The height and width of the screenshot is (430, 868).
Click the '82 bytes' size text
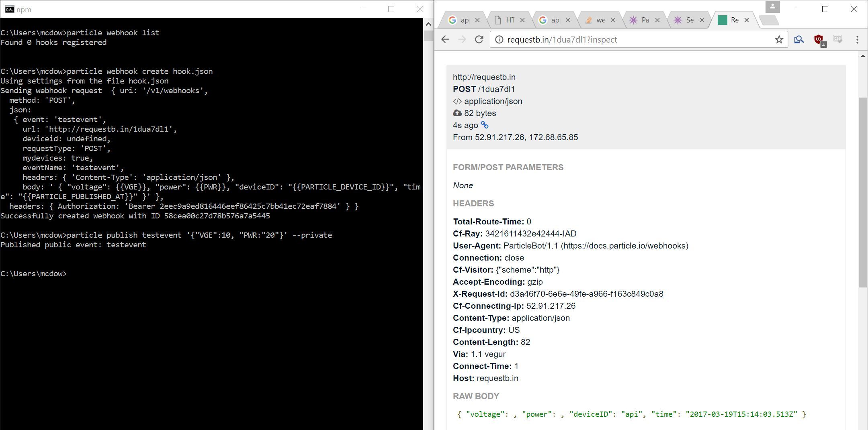click(x=480, y=113)
